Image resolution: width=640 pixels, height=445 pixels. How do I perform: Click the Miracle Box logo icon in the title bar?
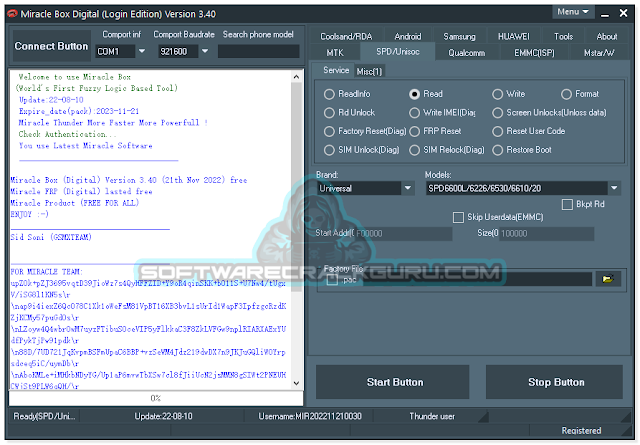(x=13, y=14)
